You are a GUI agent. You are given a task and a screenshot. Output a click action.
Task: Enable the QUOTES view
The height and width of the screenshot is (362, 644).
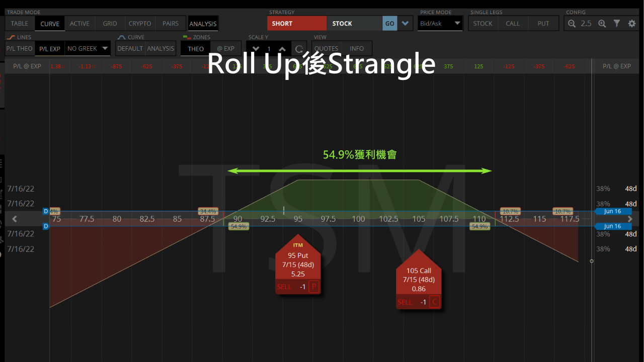pyautogui.click(x=326, y=48)
